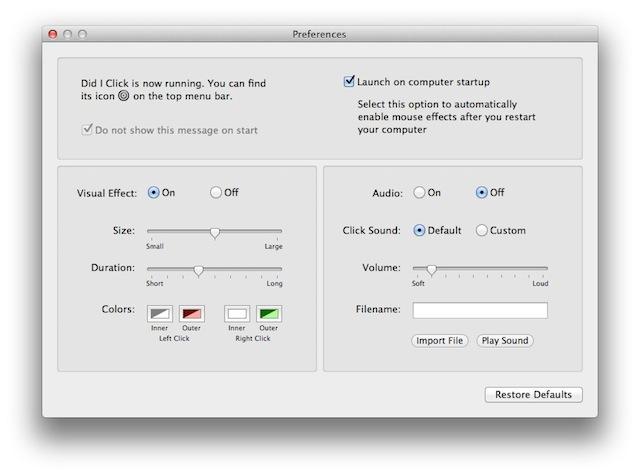Viewport: 640px width, 476px height.
Task: Click the Play Sound button
Action: [504, 341]
